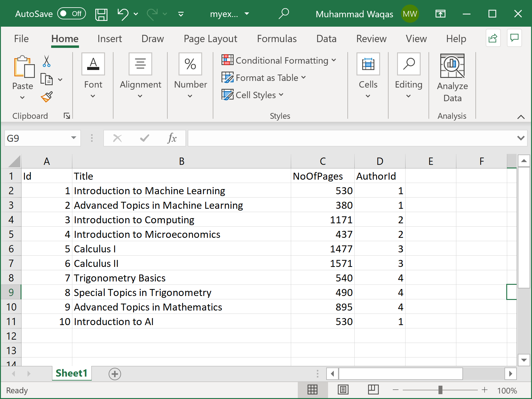The width and height of the screenshot is (532, 399).
Task: Switch to the Insert tab
Action: (110, 39)
